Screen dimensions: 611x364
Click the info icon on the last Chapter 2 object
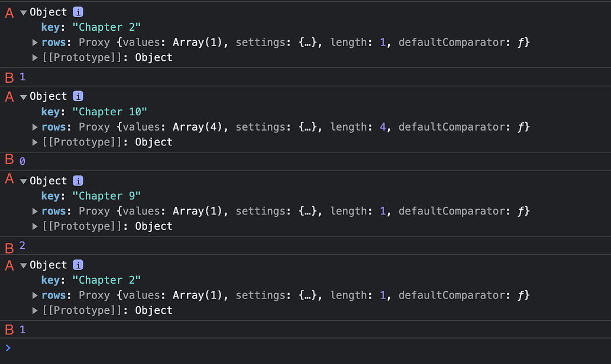[x=77, y=265]
